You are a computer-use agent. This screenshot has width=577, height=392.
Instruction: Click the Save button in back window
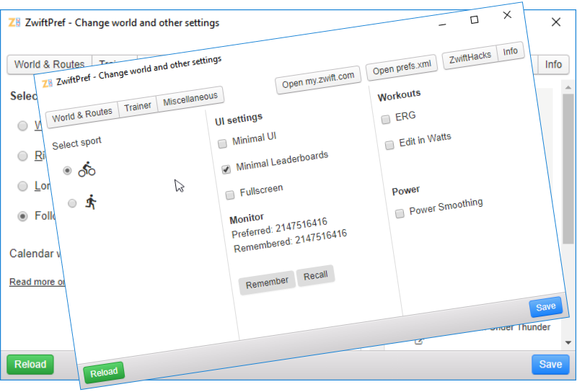550,365
